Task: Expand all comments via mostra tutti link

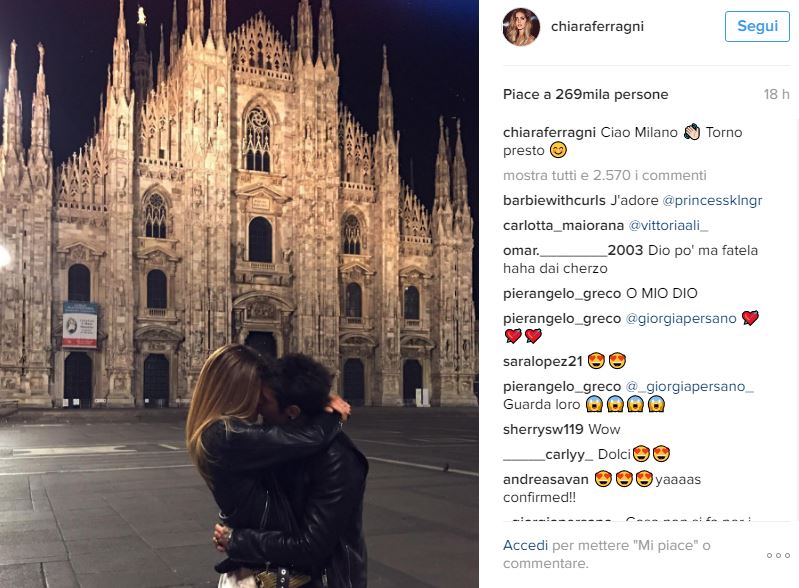Action: 604,175
